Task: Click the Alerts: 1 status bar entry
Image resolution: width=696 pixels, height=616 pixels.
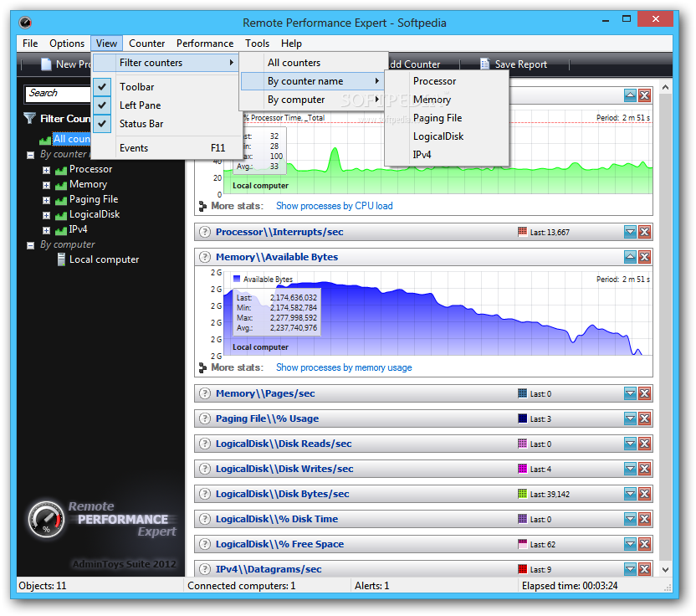Action: click(x=371, y=586)
